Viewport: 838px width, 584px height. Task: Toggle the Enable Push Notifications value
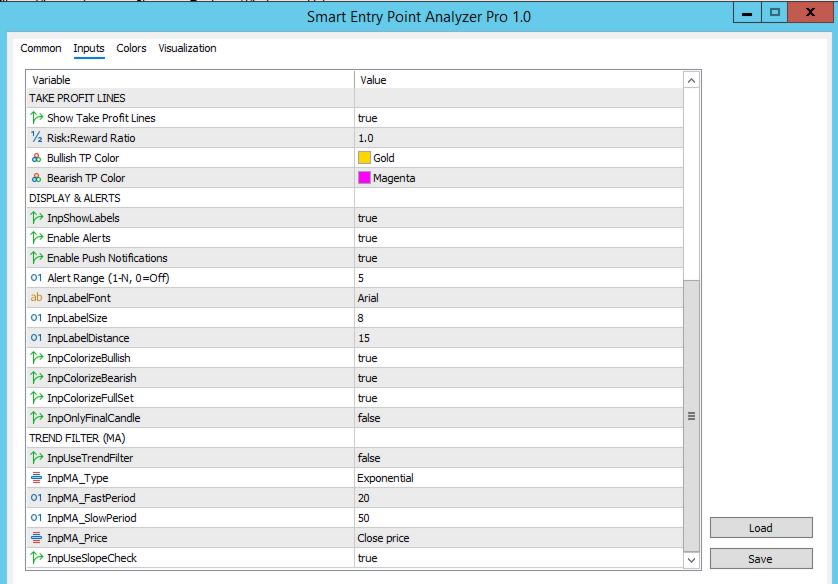pyautogui.click(x=518, y=258)
